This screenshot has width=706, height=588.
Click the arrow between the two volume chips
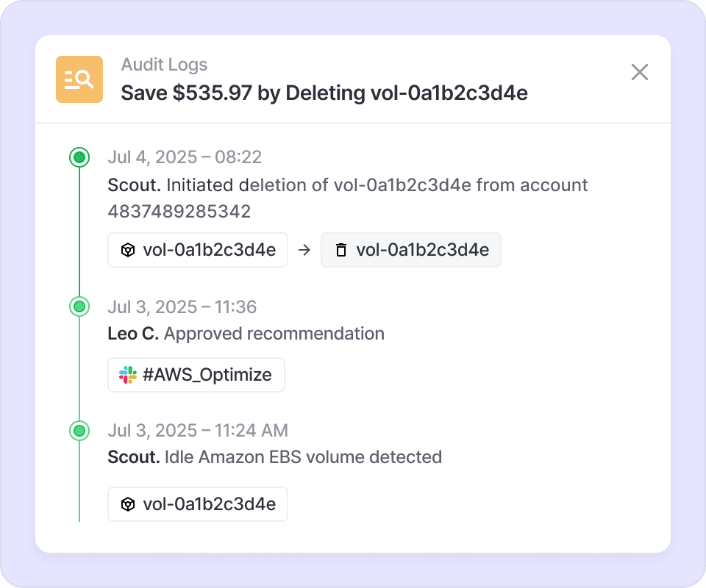tap(304, 250)
